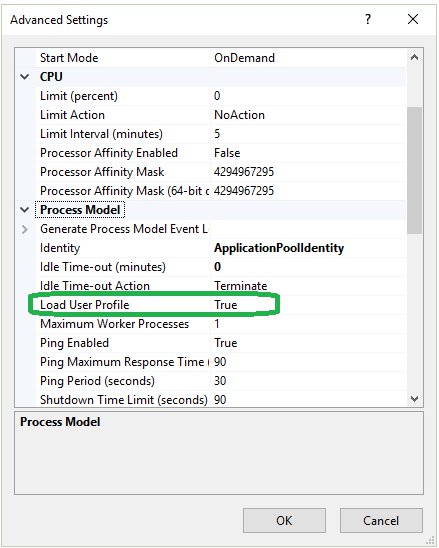Confirm settings with OK button
Image resolution: width=439 pixels, height=548 pixels.
coord(284,520)
